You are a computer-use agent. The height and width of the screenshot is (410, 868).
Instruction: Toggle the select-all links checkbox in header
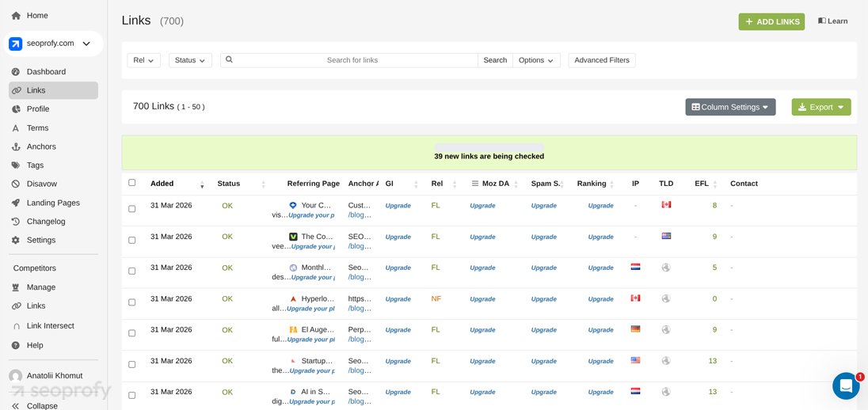pyautogui.click(x=132, y=183)
